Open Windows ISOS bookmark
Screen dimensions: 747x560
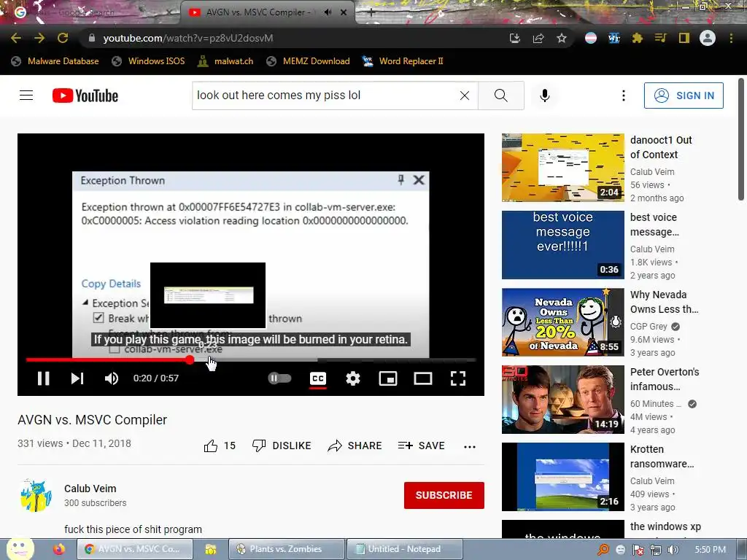pos(148,61)
